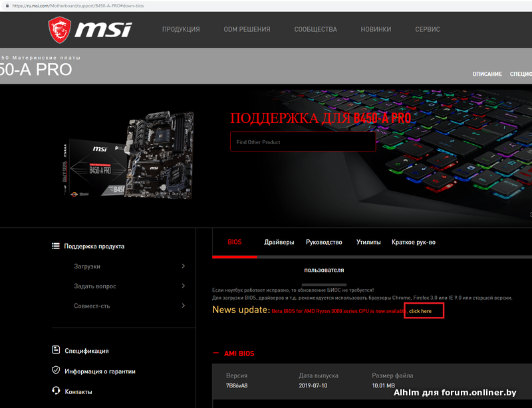Open the Загрузки sidebar link
The width and height of the screenshot is (532, 408).
tap(87, 266)
